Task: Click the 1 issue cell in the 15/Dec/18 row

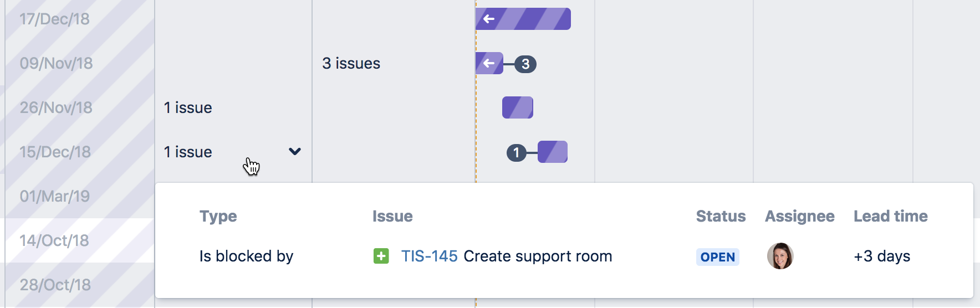Action: (x=188, y=152)
